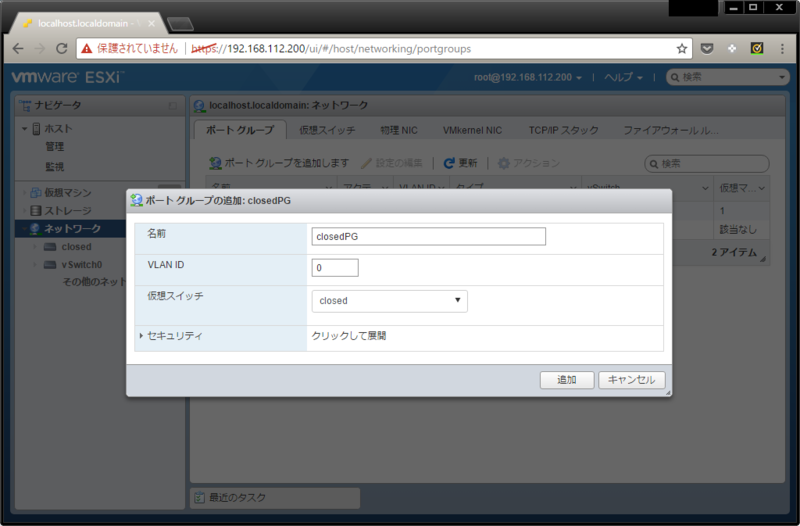Click ポート グループを追加します toolbar button
Image resolution: width=800 pixels, height=526 pixels.
[280, 163]
